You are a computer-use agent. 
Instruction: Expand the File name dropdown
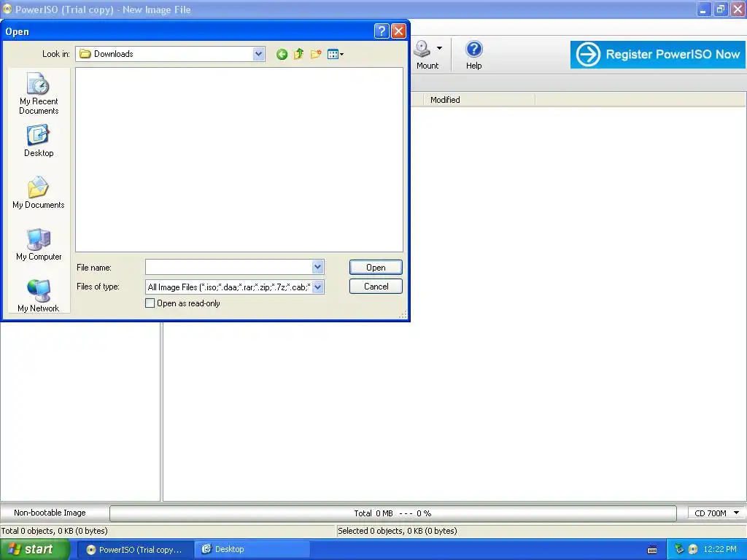tap(318, 267)
